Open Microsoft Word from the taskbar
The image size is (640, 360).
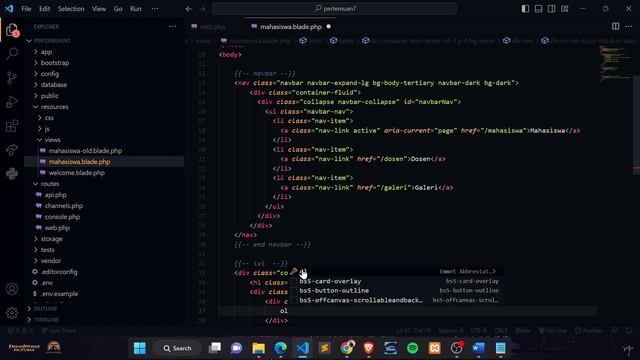pyautogui.click(x=478, y=348)
